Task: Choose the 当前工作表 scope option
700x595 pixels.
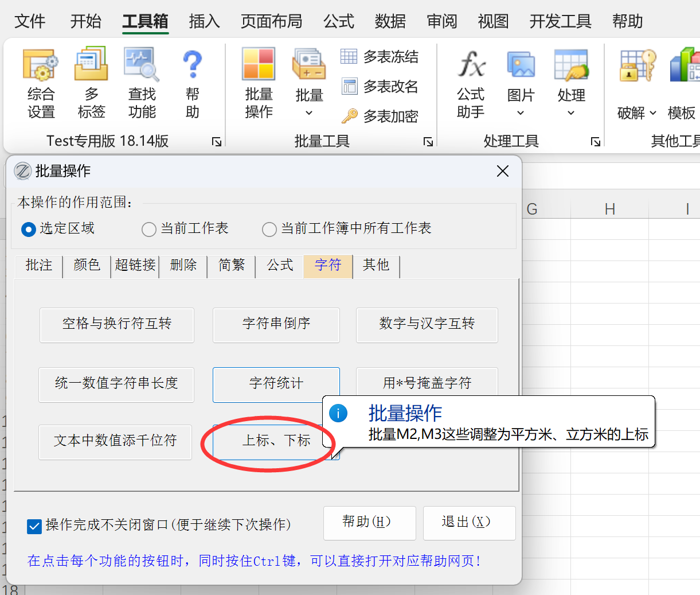Action: pos(149,230)
